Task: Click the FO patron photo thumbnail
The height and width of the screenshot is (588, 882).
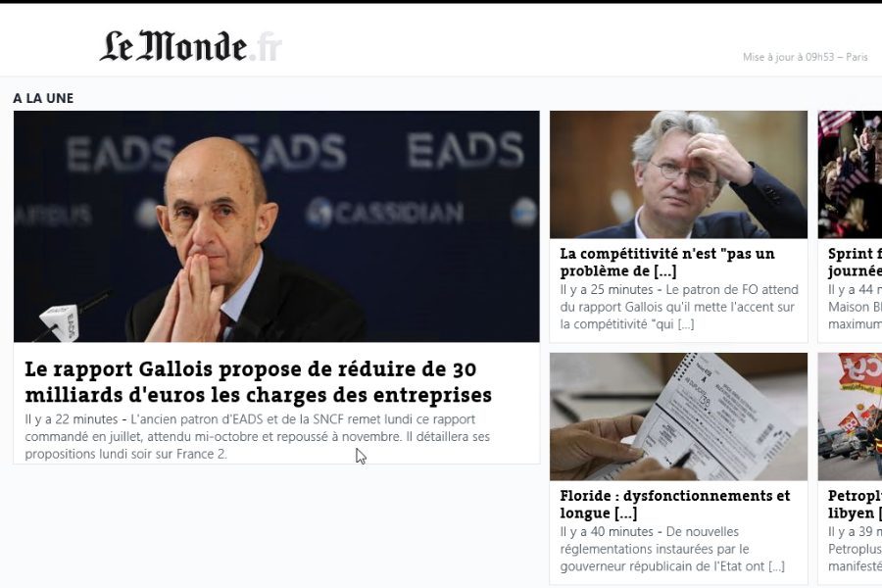Action: click(678, 174)
